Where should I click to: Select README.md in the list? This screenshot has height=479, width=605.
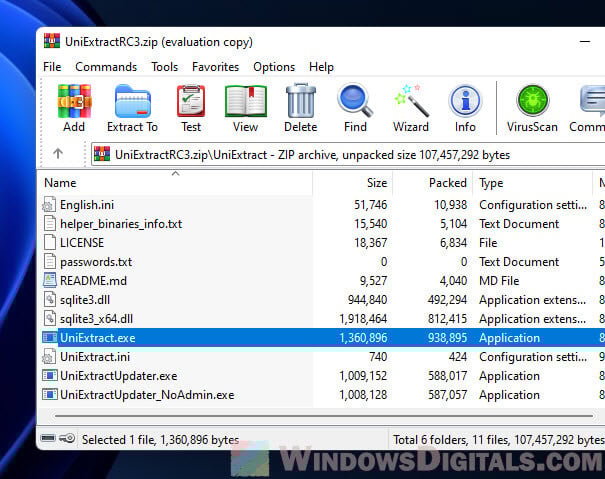click(x=93, y=281)
